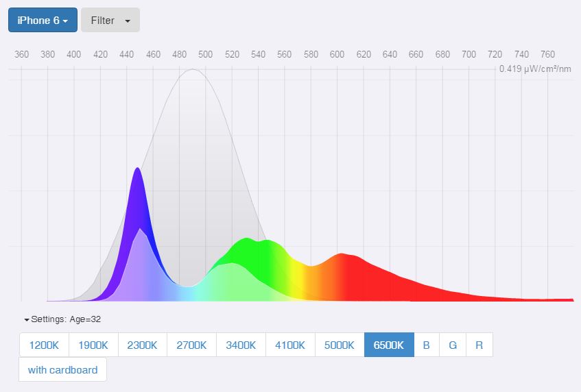Open the iPhone 6 device dropdown
This screenshot has height=392, width=581.
(43, 21)
